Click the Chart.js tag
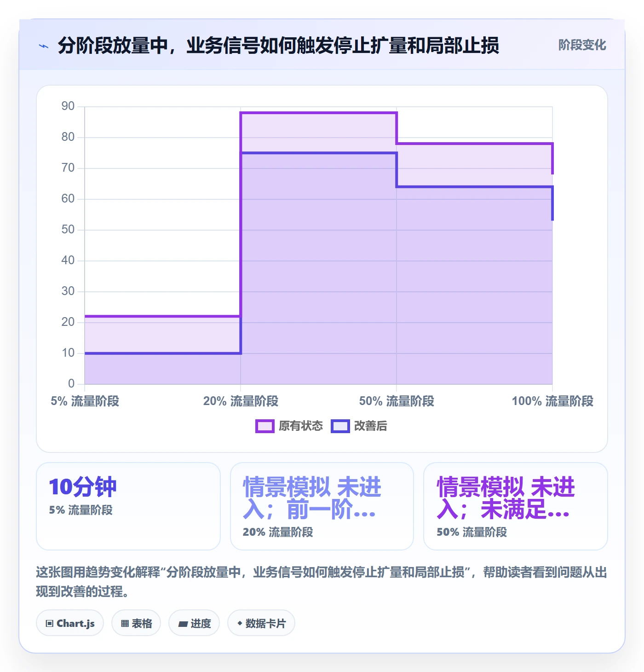The width and height of the screenshot is (644, 672). click(70, 623)
